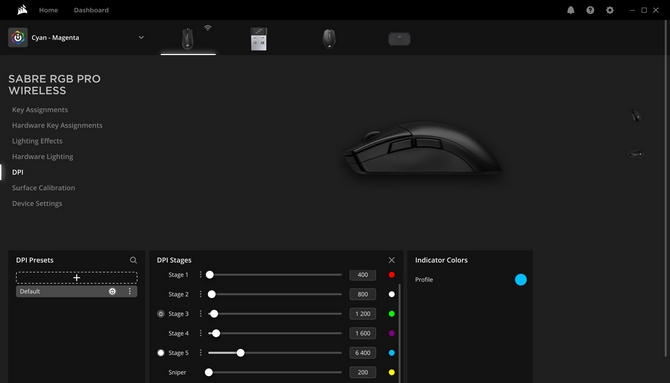Close the DPI Stages panel

(x=391, y=260)
